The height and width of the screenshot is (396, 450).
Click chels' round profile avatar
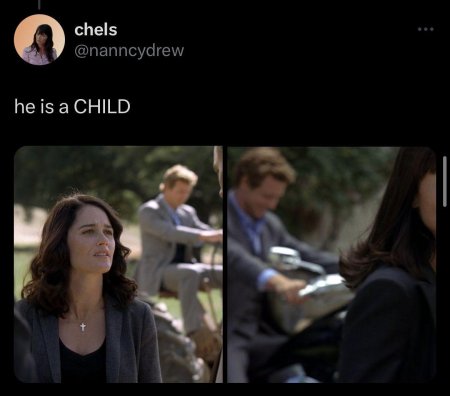(x=39, y=40)
